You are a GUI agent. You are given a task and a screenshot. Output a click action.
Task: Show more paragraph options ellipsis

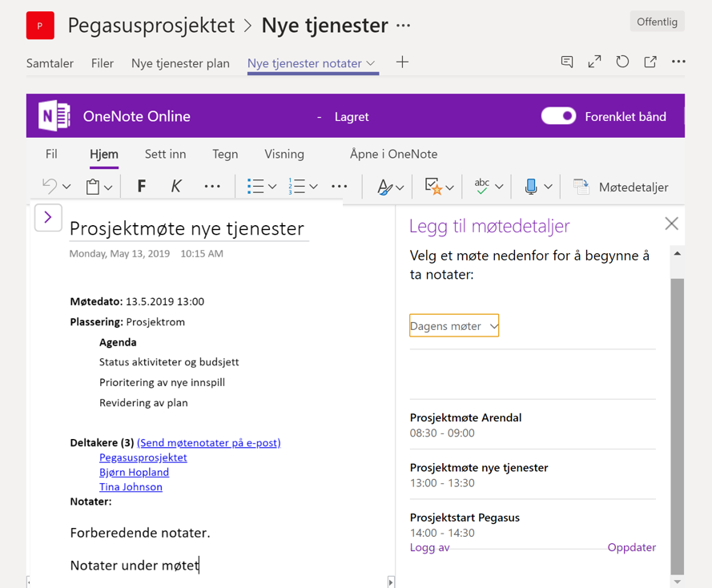point(340,186)
